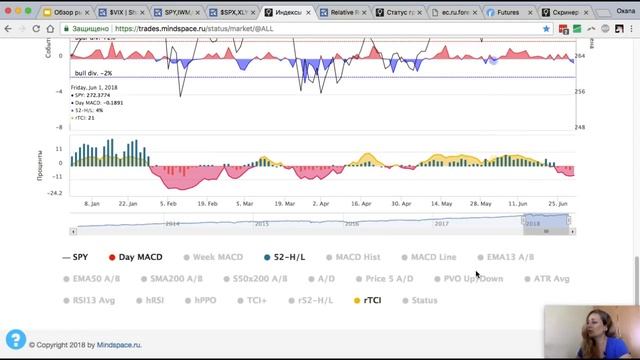Close the $VIX tab
Viewport: 640px width, 360px height.
(142, 13)
